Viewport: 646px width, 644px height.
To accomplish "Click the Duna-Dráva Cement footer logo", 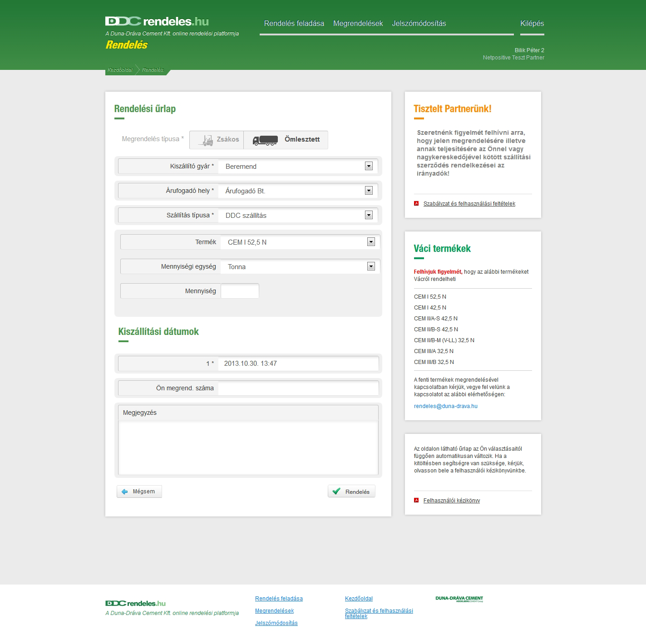I will [x=459, y=599].
